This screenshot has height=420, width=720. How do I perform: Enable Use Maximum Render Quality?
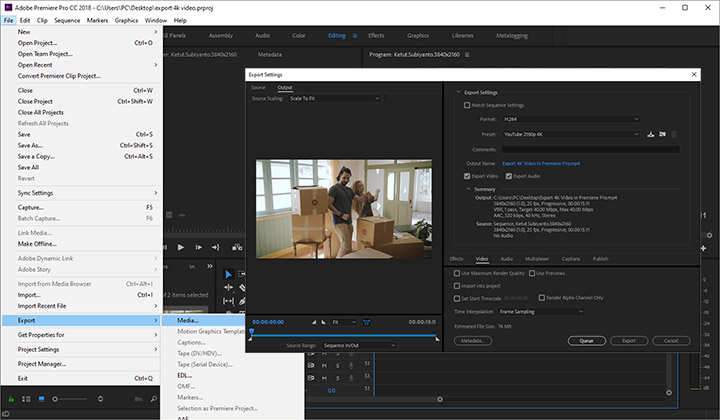pos(456,273)
